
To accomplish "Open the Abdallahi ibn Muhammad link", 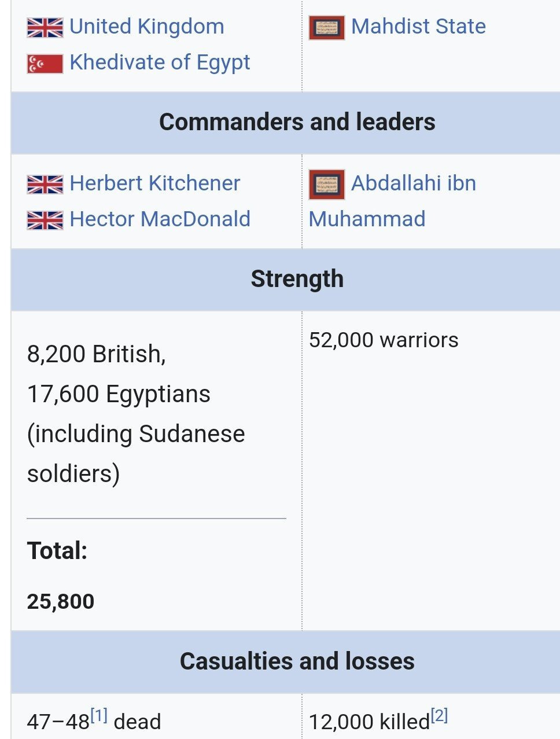I will [x=413, y=183].
